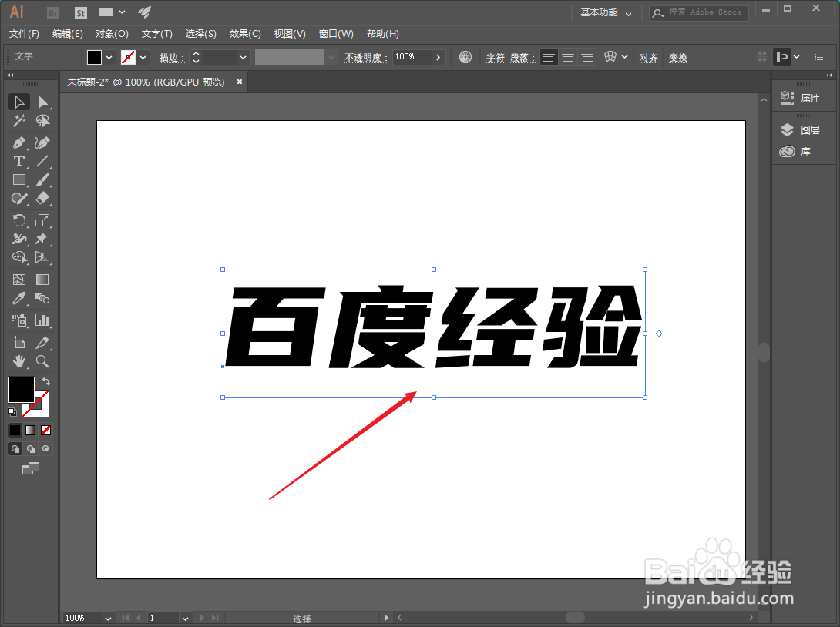Open fill color dropdown in control bar
840x627 pixels.
tap(109, 57)
